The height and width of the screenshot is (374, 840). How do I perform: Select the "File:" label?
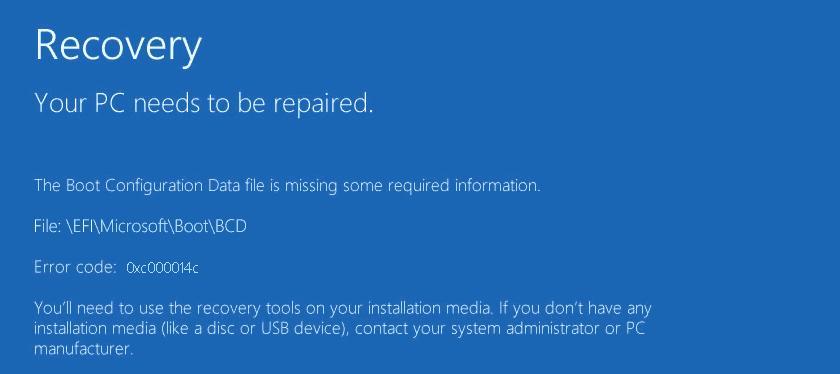pos(48,227)
